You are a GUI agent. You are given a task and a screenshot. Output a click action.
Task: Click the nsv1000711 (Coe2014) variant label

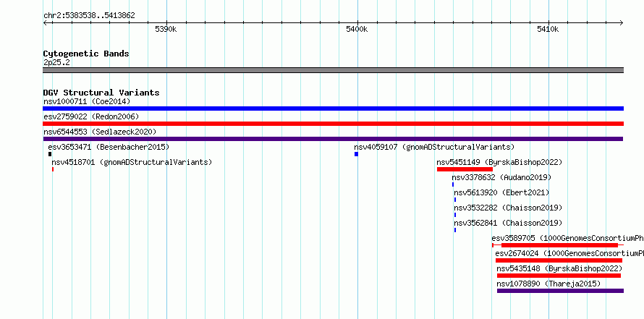87,101
